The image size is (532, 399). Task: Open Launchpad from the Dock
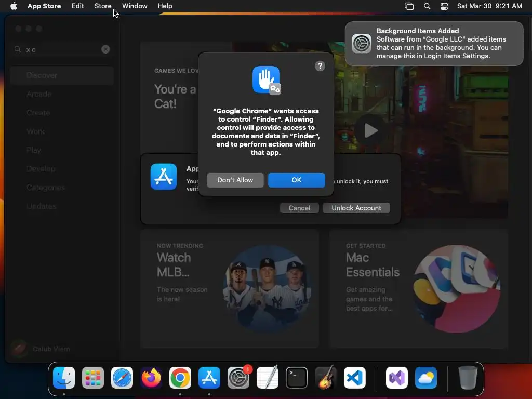93,378
